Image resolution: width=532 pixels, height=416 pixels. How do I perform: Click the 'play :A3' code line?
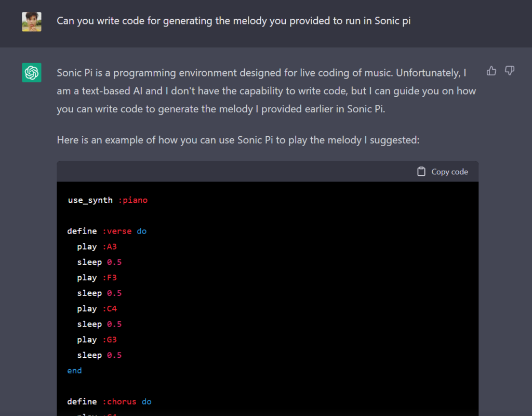click(x=97, y=247)
